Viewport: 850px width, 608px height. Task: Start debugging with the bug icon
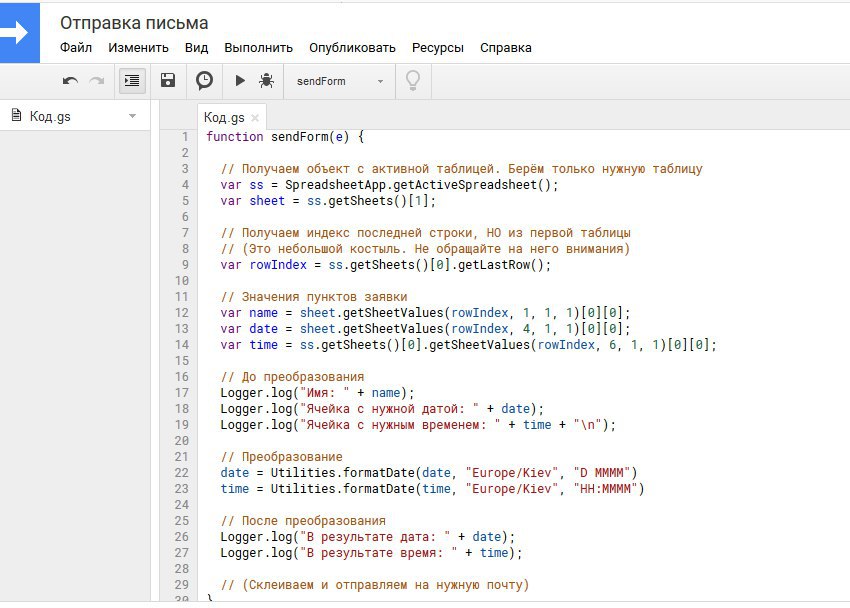click(x=266, y=81)
